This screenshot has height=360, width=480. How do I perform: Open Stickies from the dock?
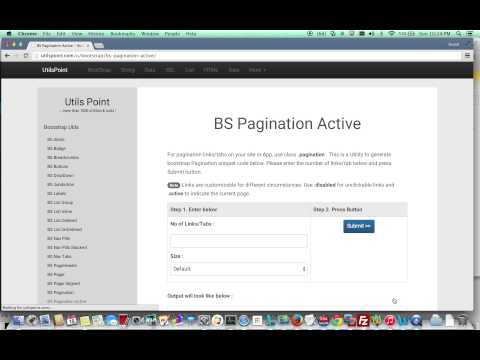85,321
